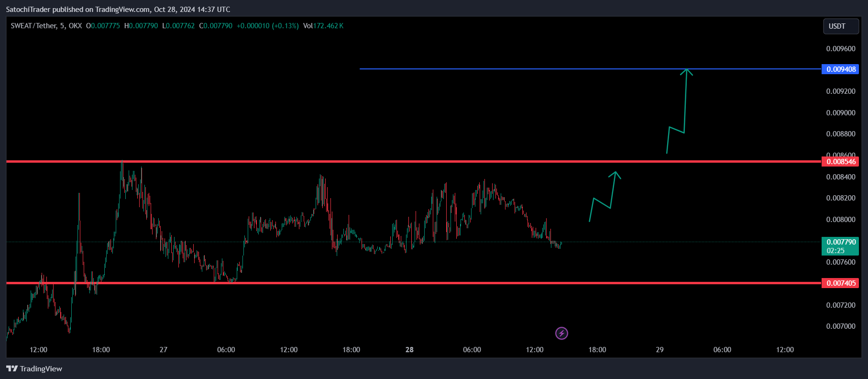Screen dimensions: 868x379
Task: Click the close value C0.007790
Action: (x=216, y=26)
